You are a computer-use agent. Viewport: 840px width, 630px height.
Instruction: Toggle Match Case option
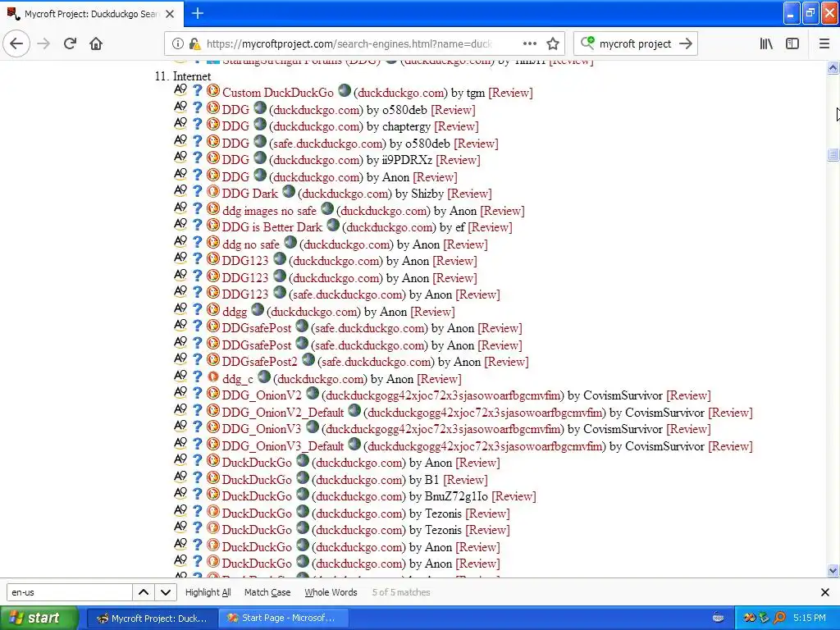point(267,592)
